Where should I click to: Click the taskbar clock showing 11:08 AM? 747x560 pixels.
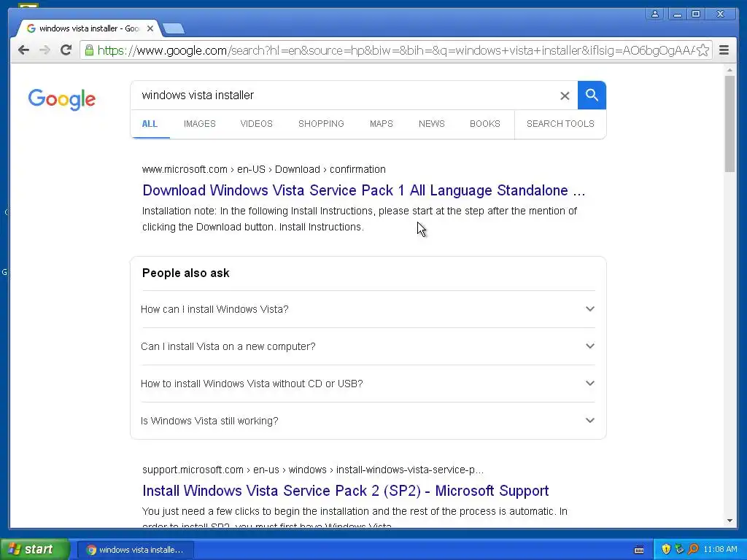[720, 549]
